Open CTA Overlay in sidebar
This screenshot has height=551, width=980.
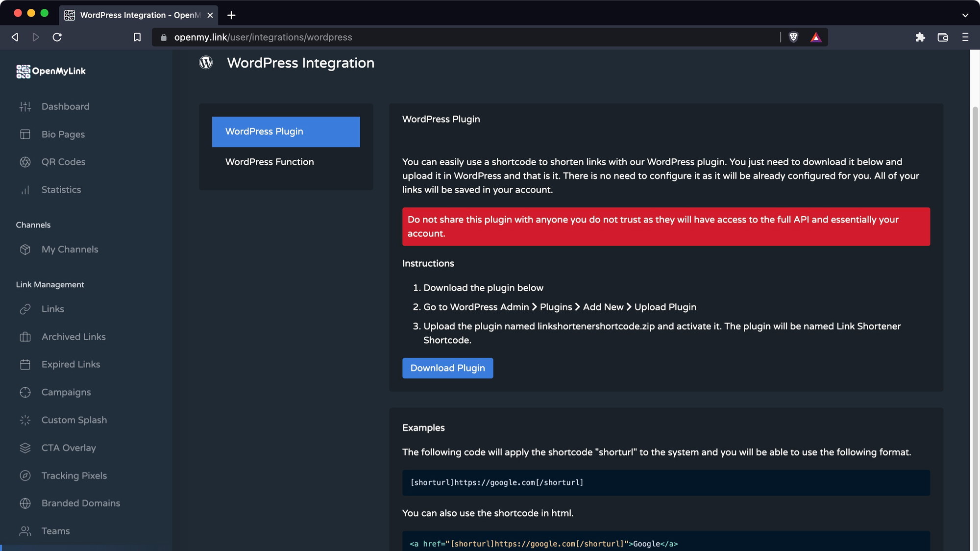click(x=69, y=448)
